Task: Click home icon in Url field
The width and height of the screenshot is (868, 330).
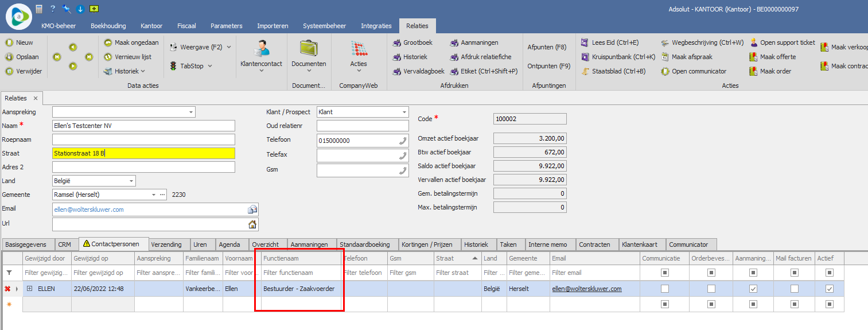Action: point(252,224)
